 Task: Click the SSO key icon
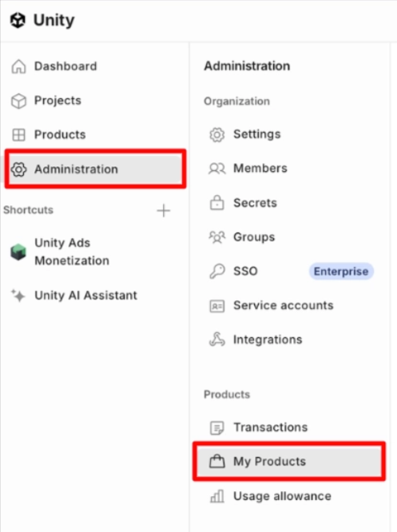click(217, 271)
